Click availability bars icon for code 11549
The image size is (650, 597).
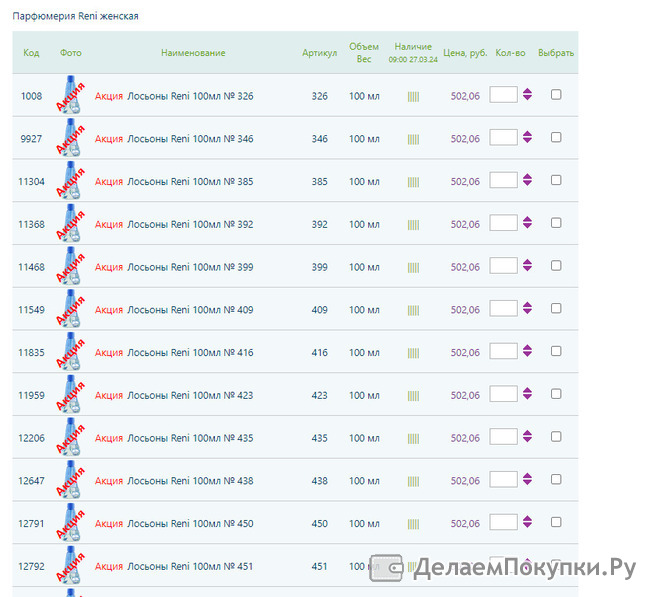tap(413, 310)
